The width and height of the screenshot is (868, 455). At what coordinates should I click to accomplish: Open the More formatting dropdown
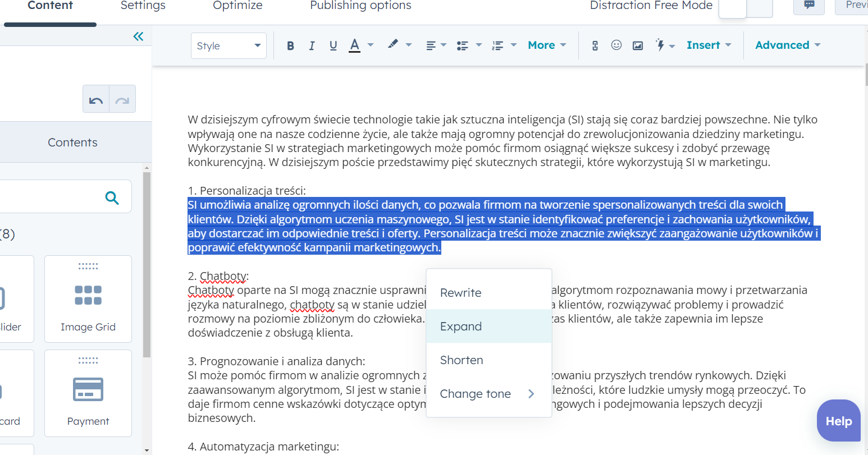[547, 45]
